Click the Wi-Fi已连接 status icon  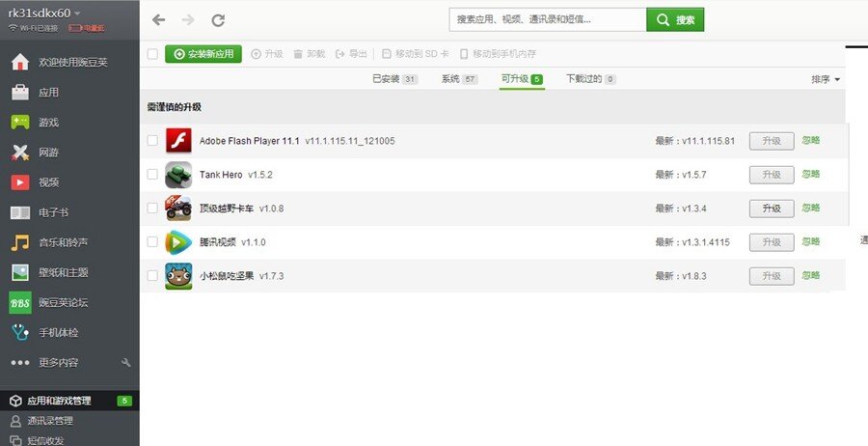point(14,28)
